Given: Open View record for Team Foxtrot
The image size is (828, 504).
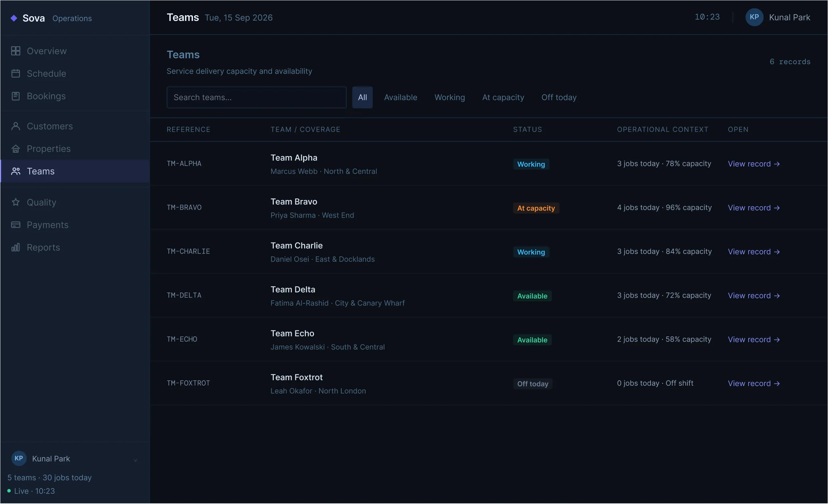Looking at the screenshot, I should pyautogui.click(x=754, y=383).
